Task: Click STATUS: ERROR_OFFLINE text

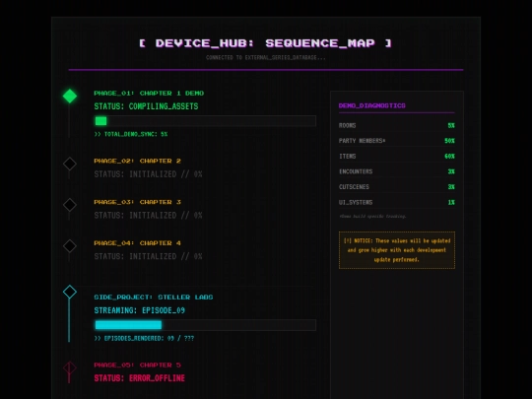Action: (140, 378)
